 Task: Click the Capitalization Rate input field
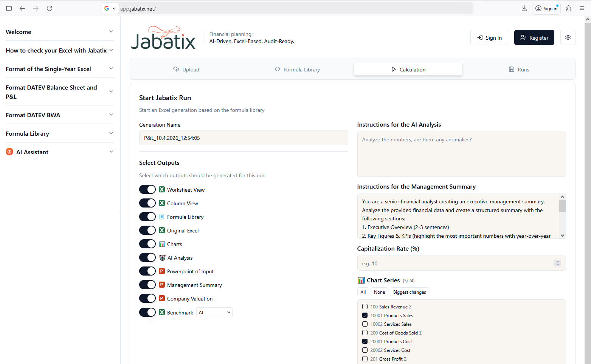click(x=450, y=263)
